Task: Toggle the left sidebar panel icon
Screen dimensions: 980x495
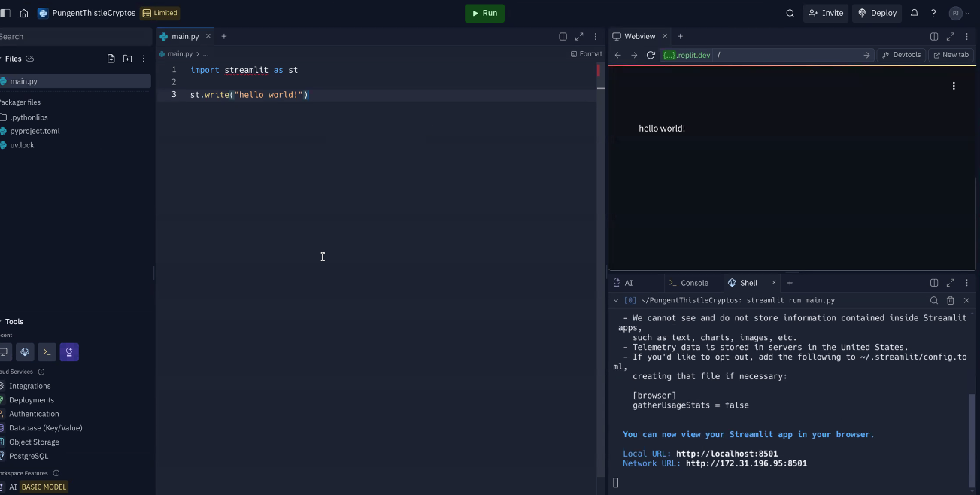Action: [x=6, y=13]
